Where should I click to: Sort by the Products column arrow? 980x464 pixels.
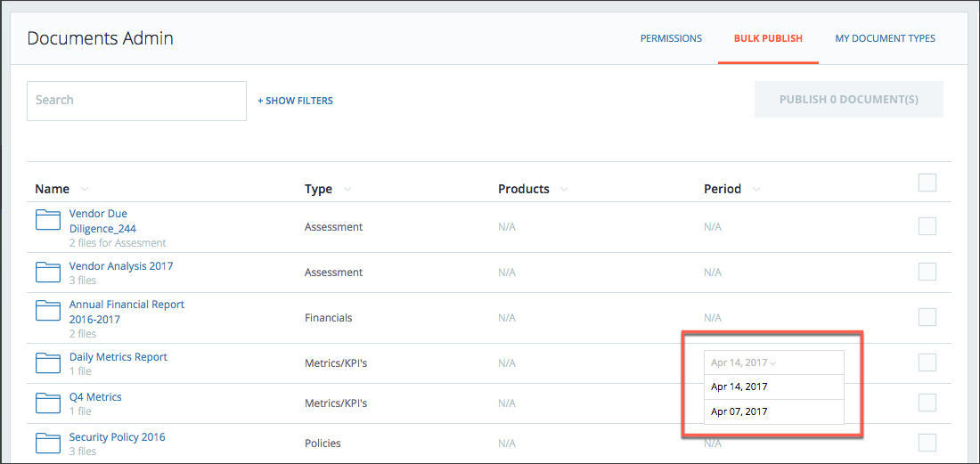[x=564, y=189]
